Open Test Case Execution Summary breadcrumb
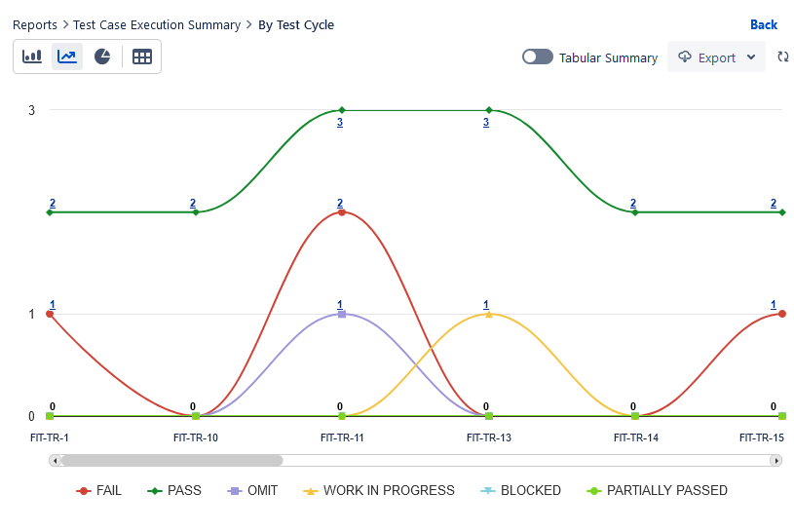 pyautogui.click(x=158, y=25)
